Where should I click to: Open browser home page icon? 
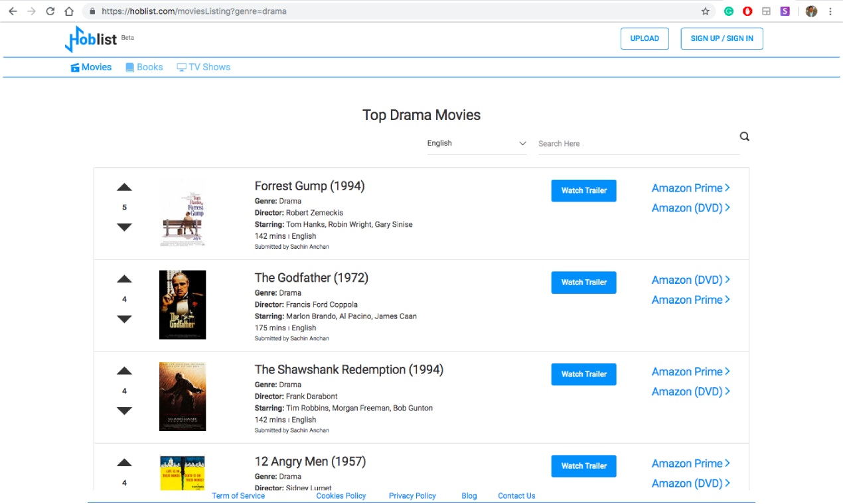(x=69, y=11)
